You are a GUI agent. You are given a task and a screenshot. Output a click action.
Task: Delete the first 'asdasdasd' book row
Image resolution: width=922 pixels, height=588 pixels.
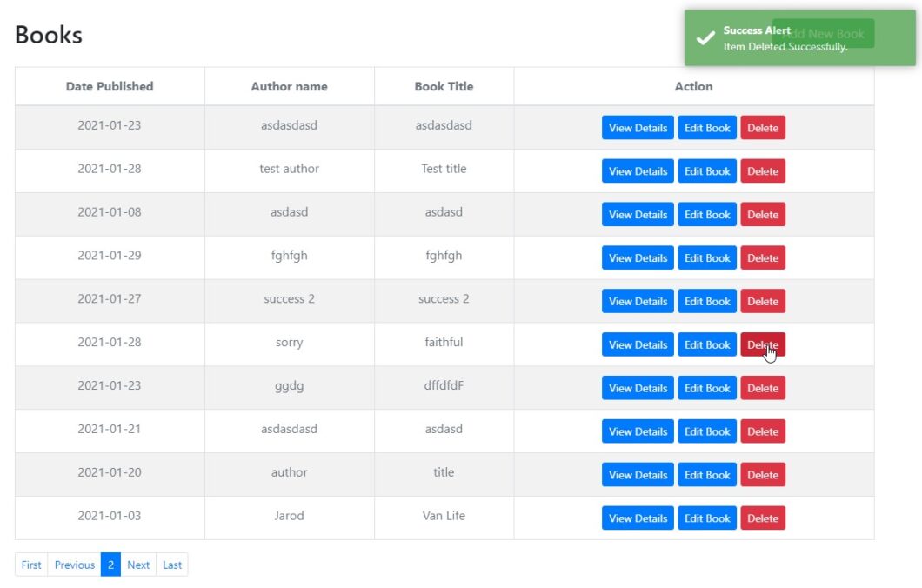pyautogui.click(x=762, y=128)
